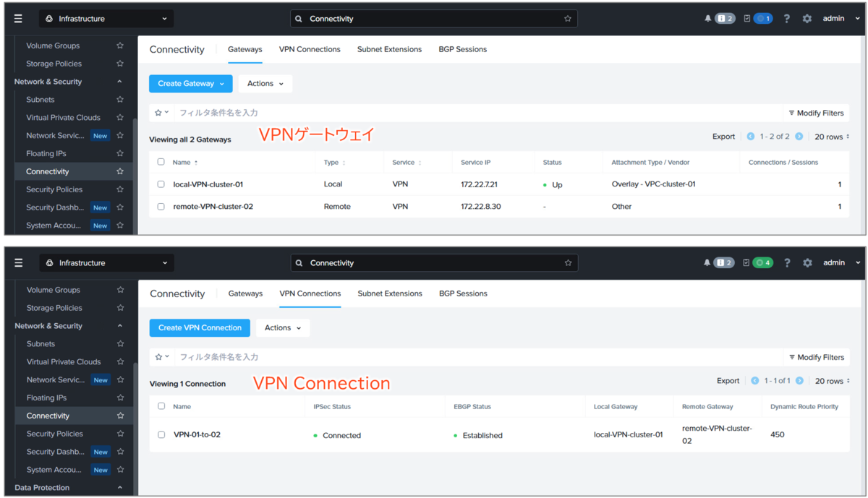Favorite Subnets in the Gateways page sidebar
This screenshot has height=498, width=868.
[120, 100]
